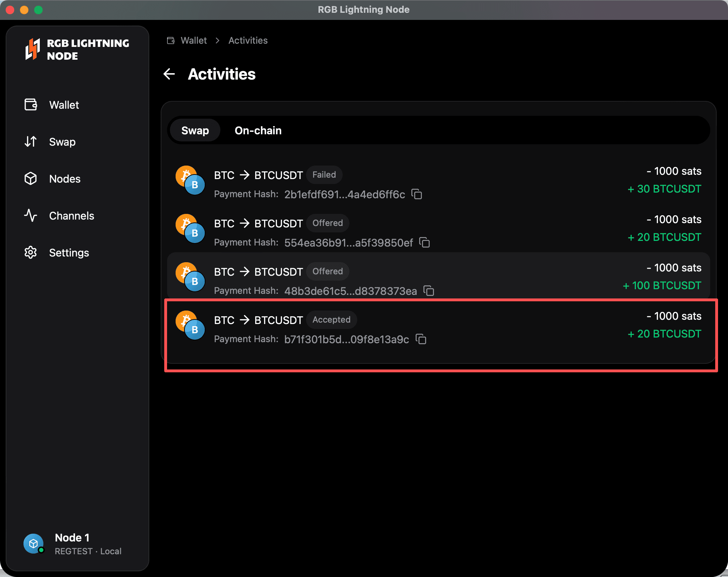Switch to the On-chain tab
This screenshot has height=577, width=728.
coord(258,130)
